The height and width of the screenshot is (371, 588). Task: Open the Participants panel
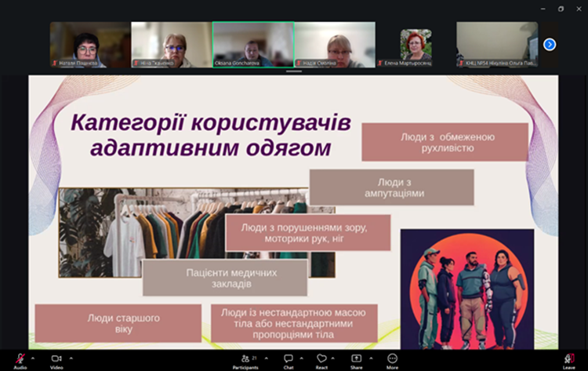coord(245,359)
